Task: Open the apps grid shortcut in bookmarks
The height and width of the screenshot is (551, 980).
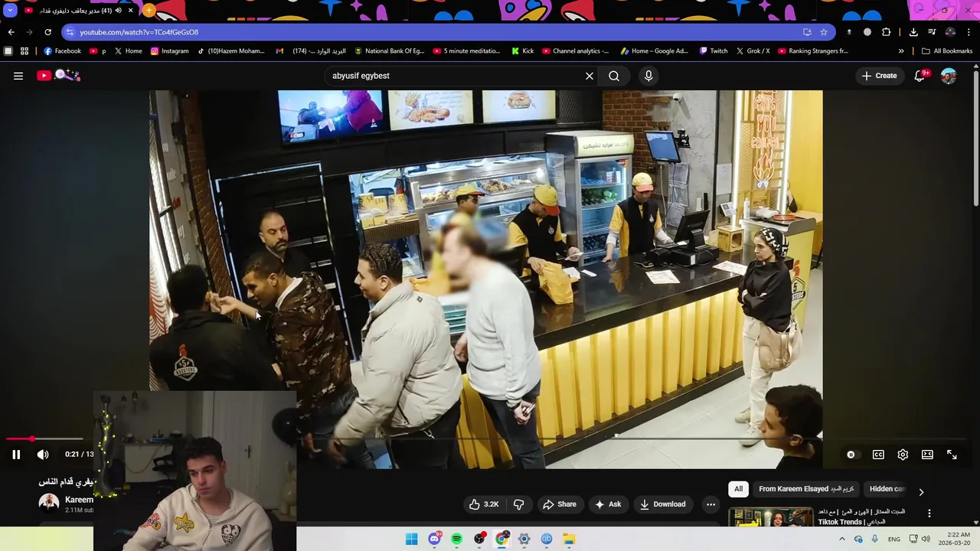Action: [24, 51]
